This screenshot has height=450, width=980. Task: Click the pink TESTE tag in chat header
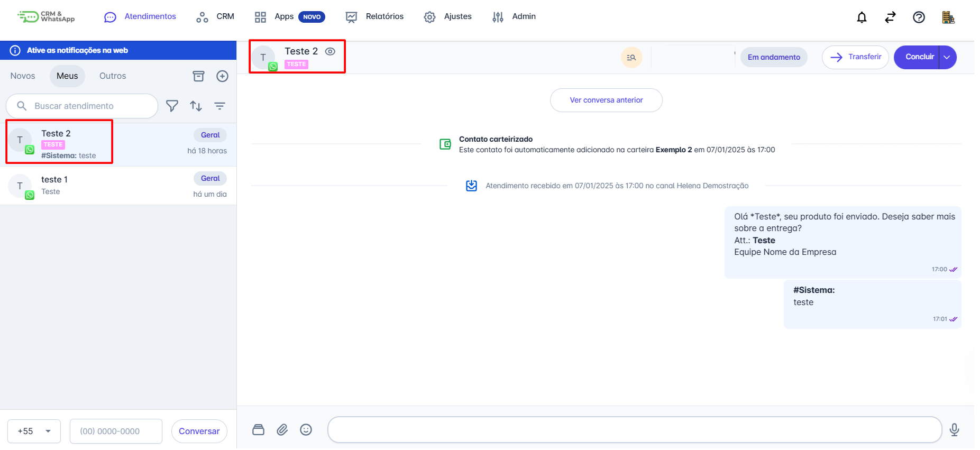coord(296,65)
